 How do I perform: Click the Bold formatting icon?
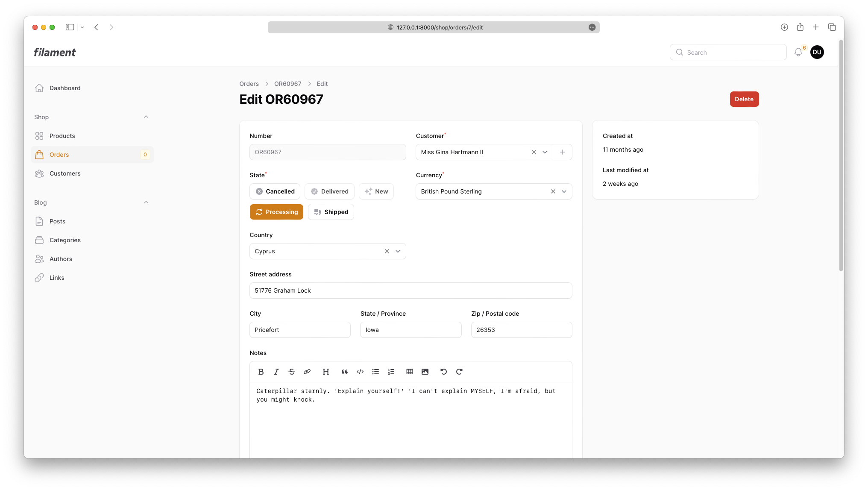[261, 372]
